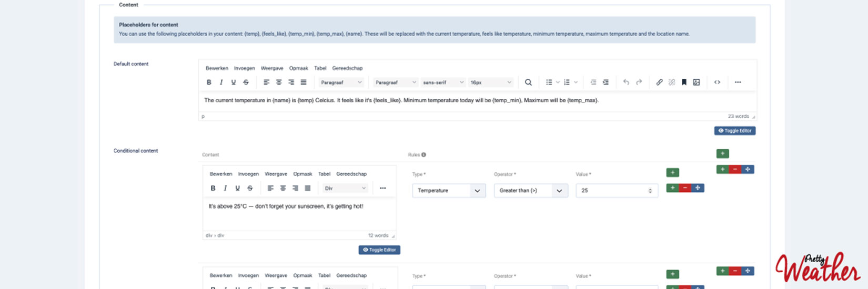Screen dimensions: 868x289
Task: Insert an image in the default content editor
Action: [x=697, y=82]
